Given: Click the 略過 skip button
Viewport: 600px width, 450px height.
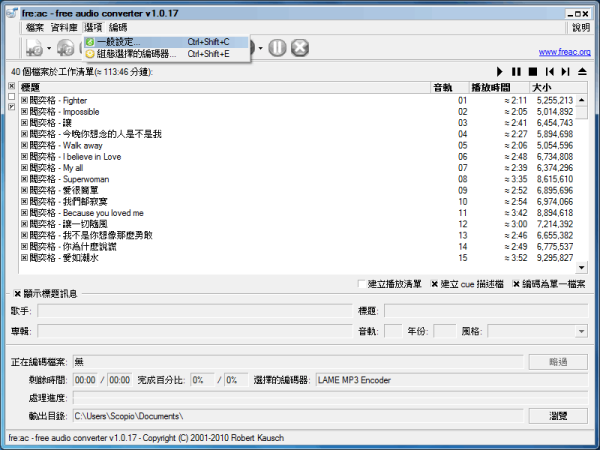Looking at the screenshot, I should click(x=558, y=362).
